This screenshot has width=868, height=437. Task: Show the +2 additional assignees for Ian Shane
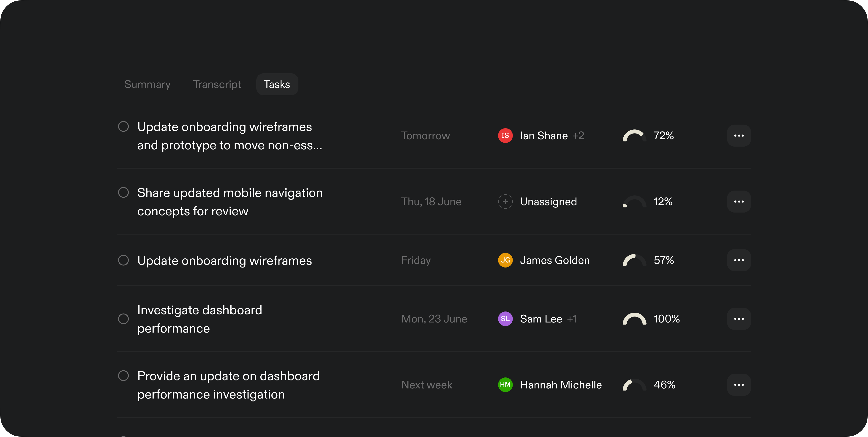click(x=578, y=135)
